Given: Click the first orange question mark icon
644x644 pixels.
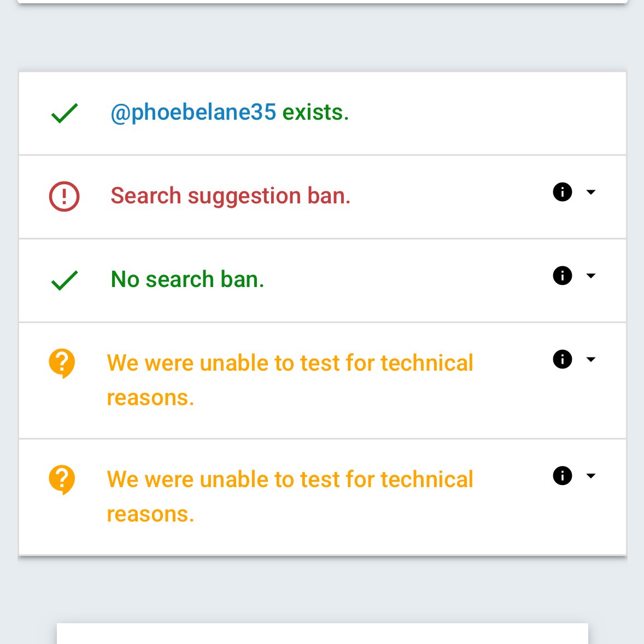Looking at the screenshot, I should click(62, 364).
